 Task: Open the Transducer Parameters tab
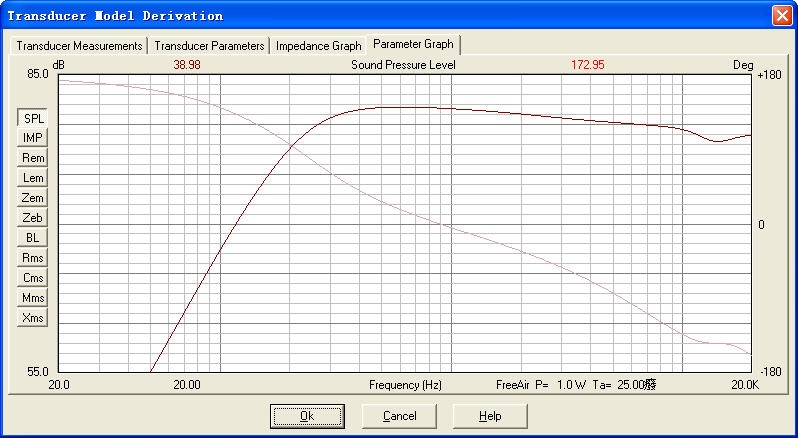(x=209, y=46)
